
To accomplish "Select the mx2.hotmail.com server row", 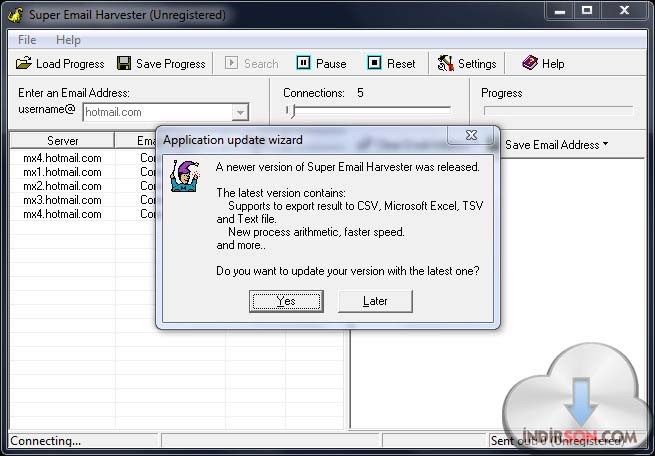I will pyautogui.click(x=62, y=186).
